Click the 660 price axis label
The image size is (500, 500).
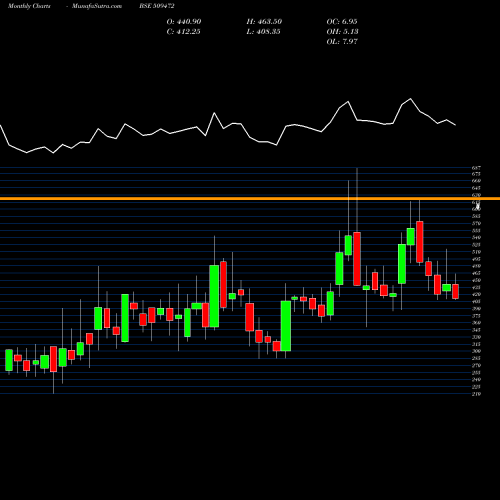[x=476, y=181]
